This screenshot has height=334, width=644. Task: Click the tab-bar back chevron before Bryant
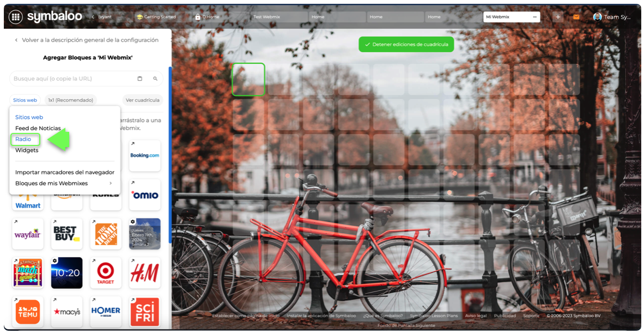point(93,17)
